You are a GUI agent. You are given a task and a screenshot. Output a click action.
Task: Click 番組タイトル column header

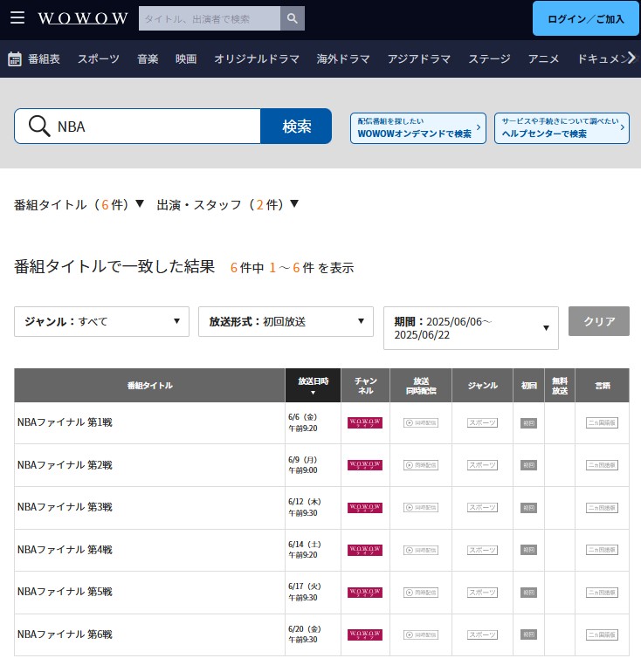(149, 385)
